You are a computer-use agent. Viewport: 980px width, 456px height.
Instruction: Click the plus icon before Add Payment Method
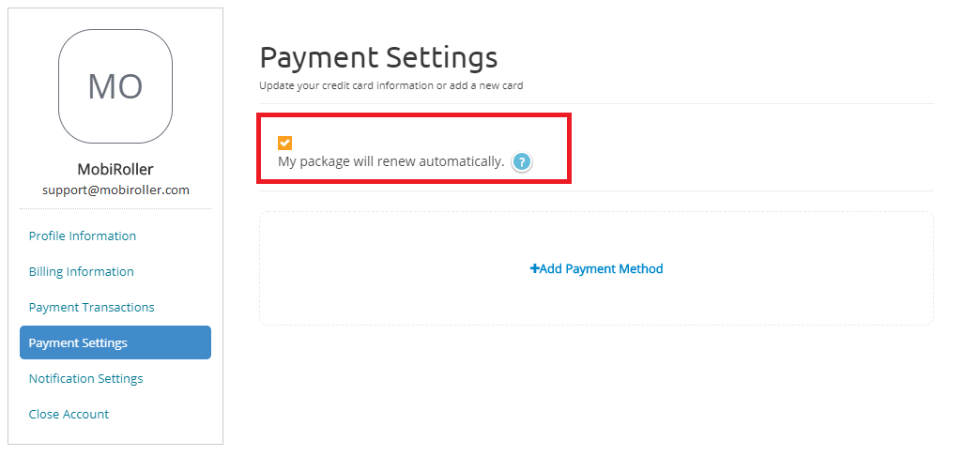pyautogui.click(x=534, y=268)
